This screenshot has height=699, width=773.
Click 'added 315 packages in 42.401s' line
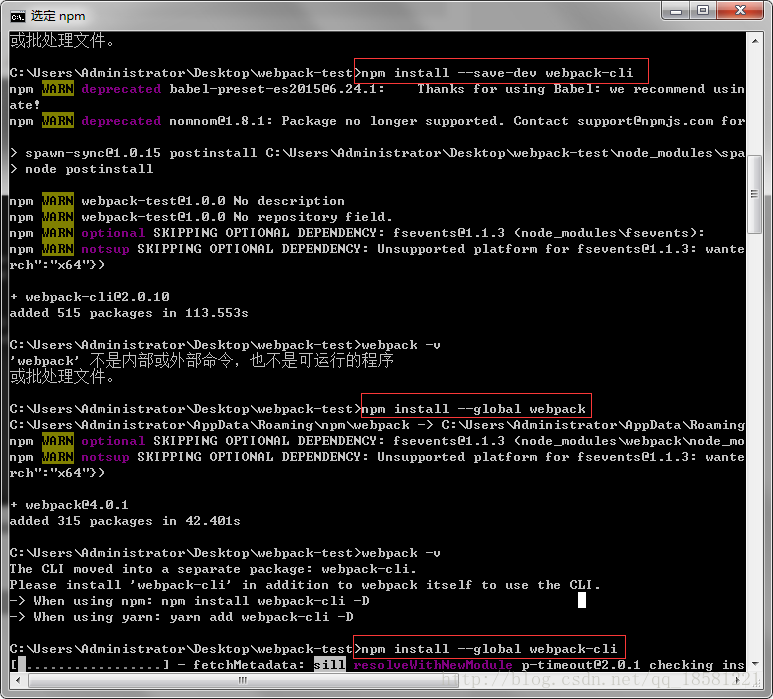pyautogui.click(x=125, y=521)
